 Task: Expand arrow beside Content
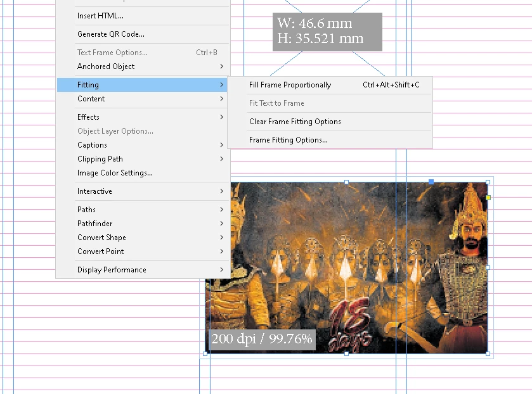point(221,98)
